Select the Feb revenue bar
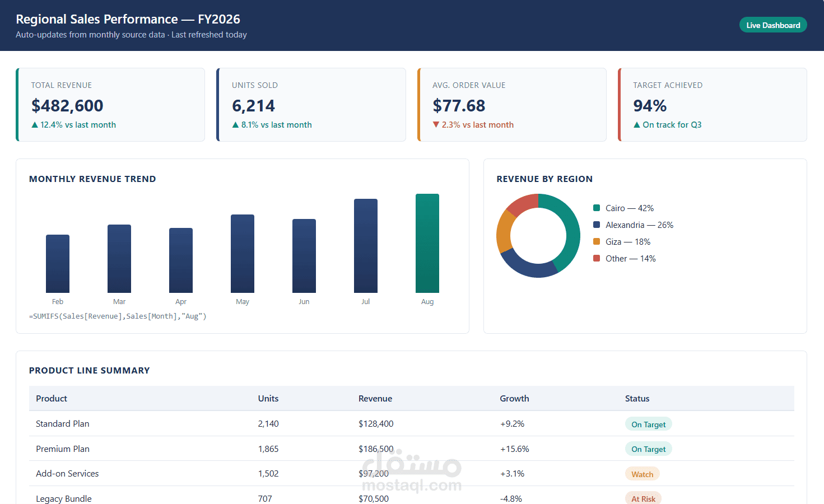This screenshot has width=824, height=504. tap(58, 264)
